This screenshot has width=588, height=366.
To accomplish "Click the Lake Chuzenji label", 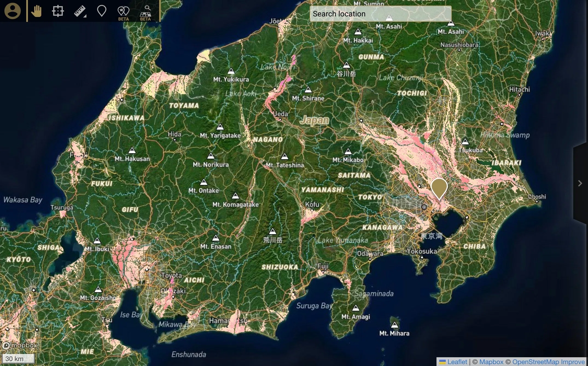I will coord(401,78).
